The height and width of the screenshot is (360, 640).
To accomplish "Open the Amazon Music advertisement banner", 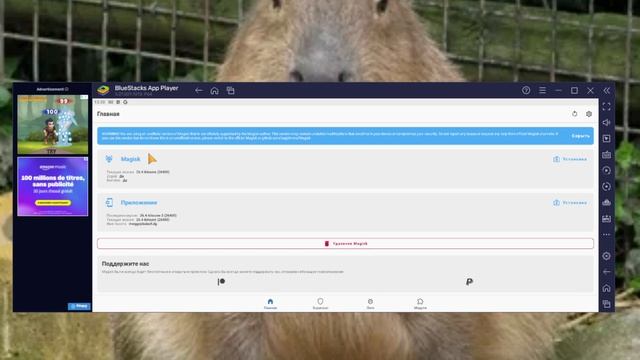I will pyautogui.click(x=53, y=187).
